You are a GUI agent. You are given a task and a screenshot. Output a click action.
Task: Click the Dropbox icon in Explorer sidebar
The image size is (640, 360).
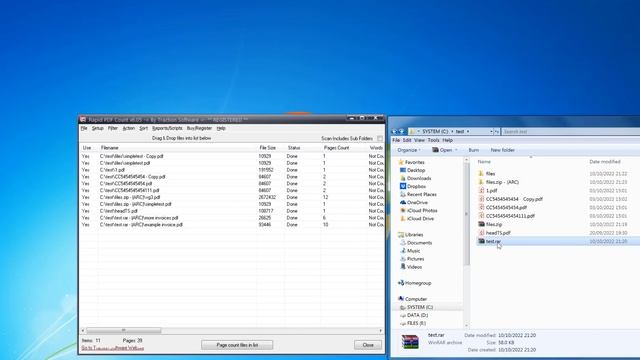[403, 186]
